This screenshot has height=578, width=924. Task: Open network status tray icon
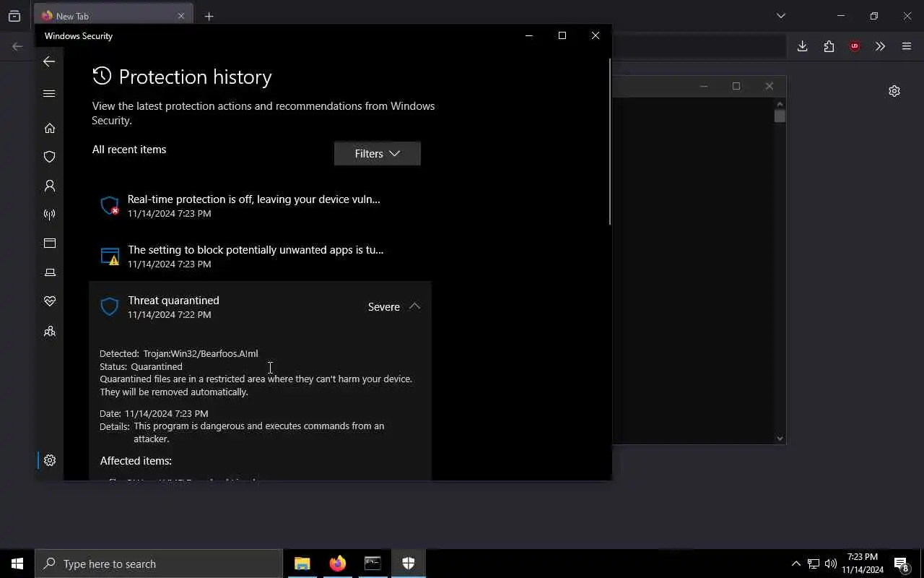814,564
